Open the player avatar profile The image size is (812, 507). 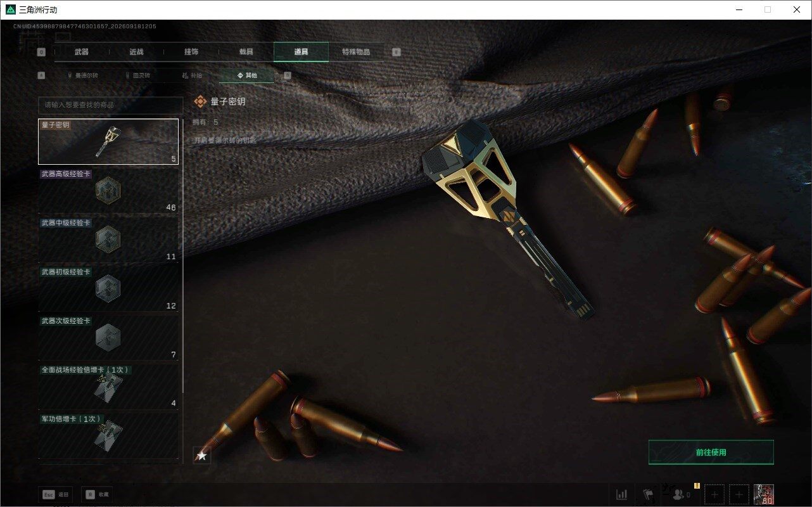pyautogui.click(x=764, y=494)
